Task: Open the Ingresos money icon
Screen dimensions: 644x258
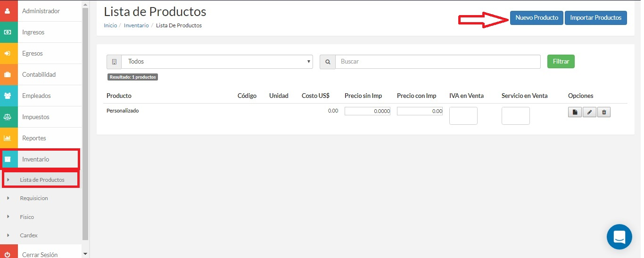Action: coord(7,32)
